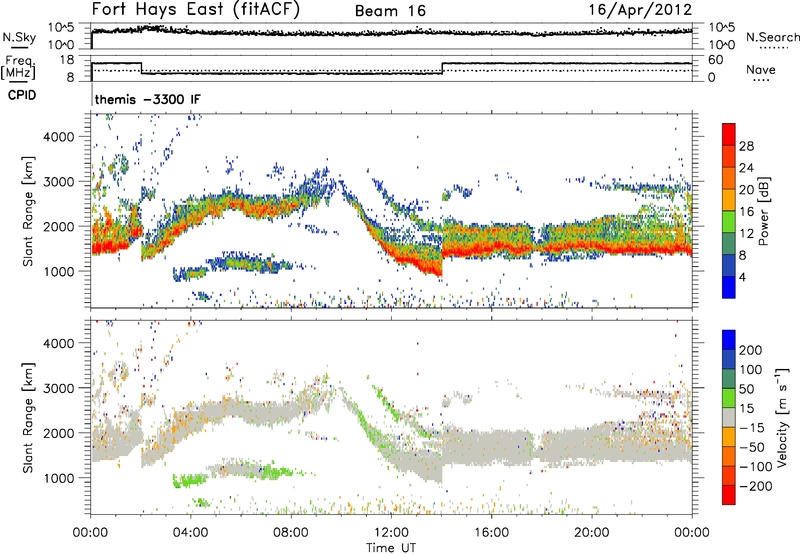The height and width of the screenshot is (554, 800).
Task: Click the date "16/Apr/2012"
Action: tap(640, 10)
